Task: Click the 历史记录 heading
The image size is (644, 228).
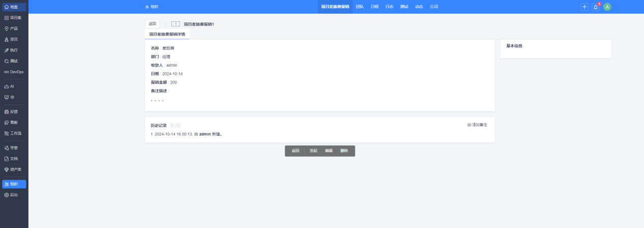Action: 159,125
